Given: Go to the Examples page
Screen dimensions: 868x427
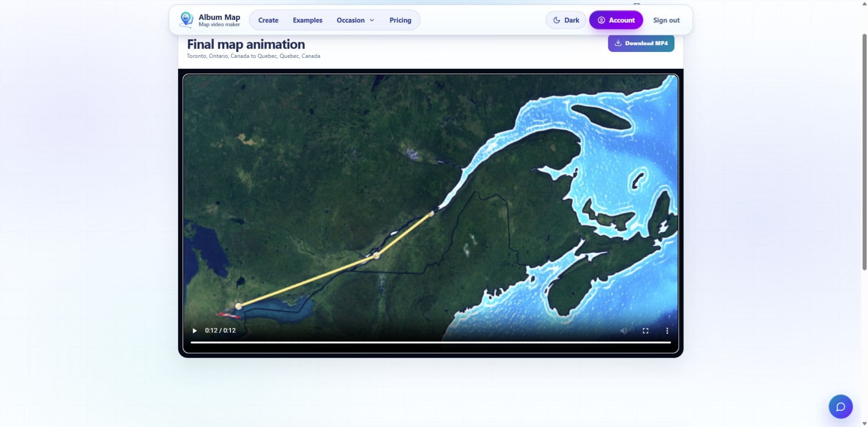Looking at the screenshot, I should [307, 20].
